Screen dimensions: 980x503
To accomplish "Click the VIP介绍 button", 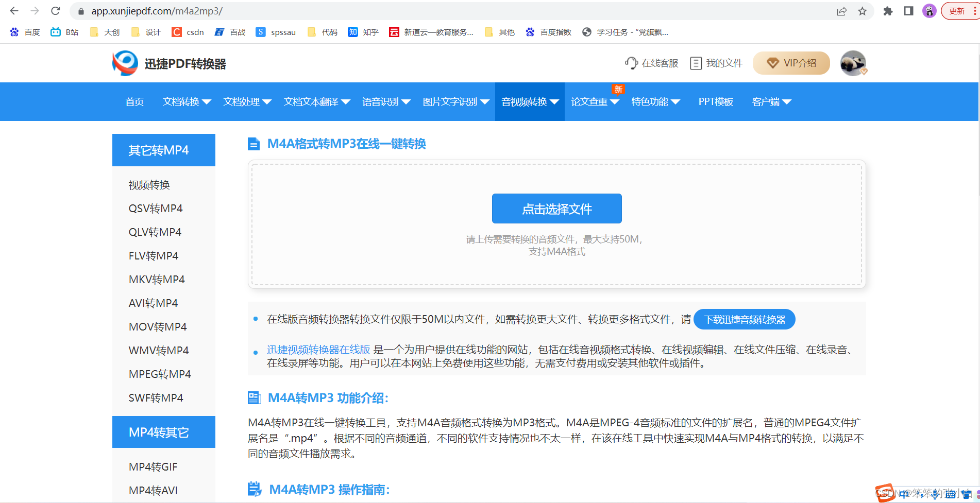I will pos(791,63).
